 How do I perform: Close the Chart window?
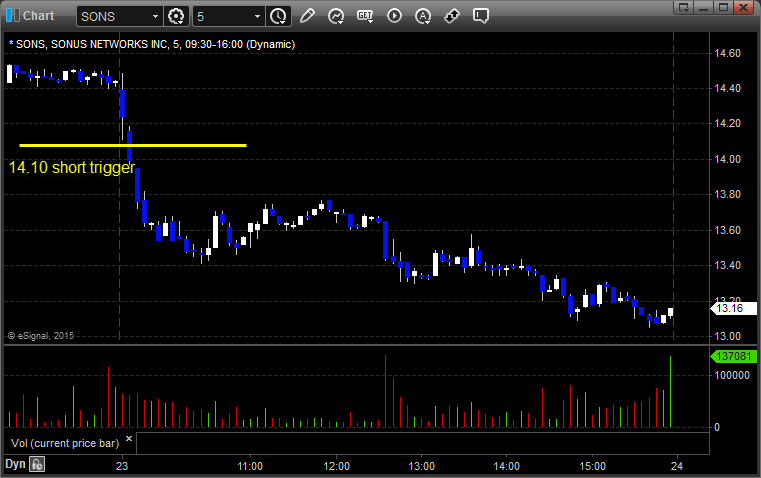pyautogui.click(x=744, y=7)
